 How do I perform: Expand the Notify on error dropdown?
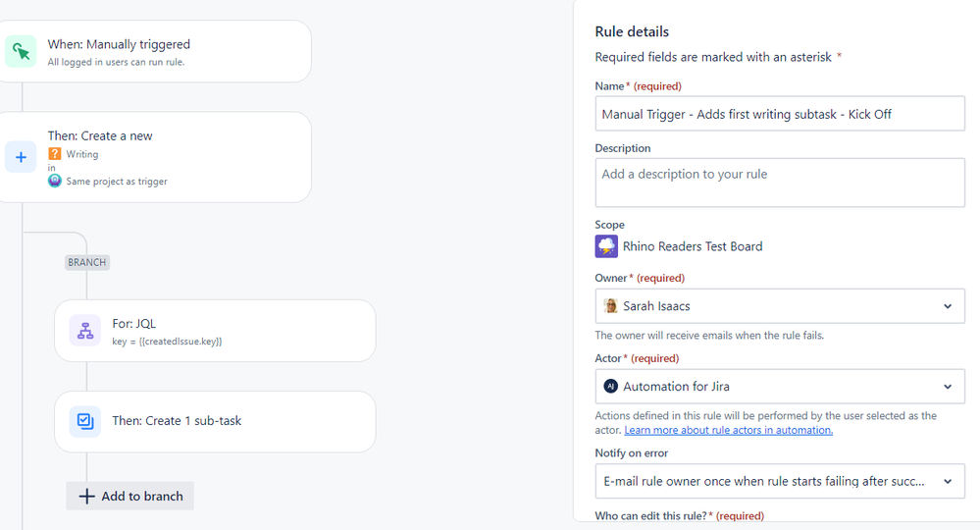pos(780,481)
